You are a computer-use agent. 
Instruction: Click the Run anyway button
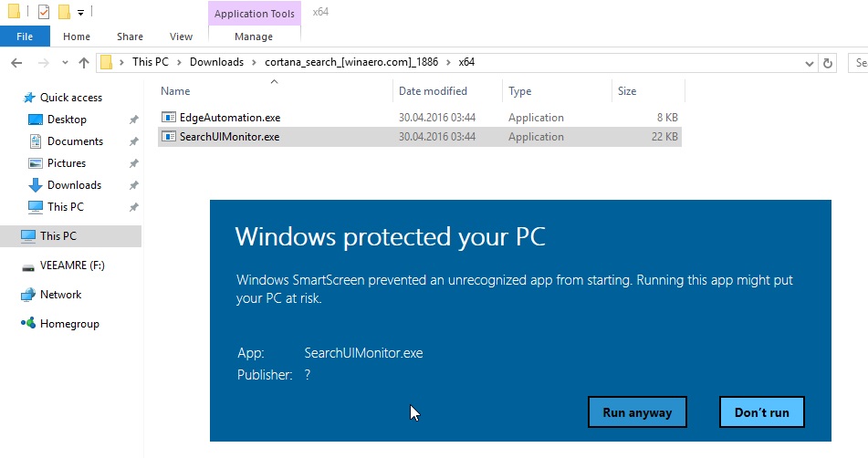[x=637, y=412]
